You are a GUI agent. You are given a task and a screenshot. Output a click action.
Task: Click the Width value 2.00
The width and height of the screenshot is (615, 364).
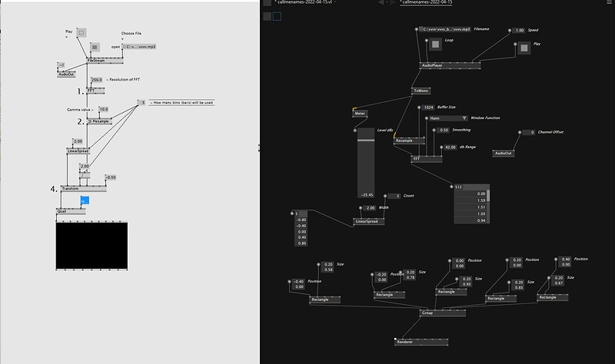point(370,208)
